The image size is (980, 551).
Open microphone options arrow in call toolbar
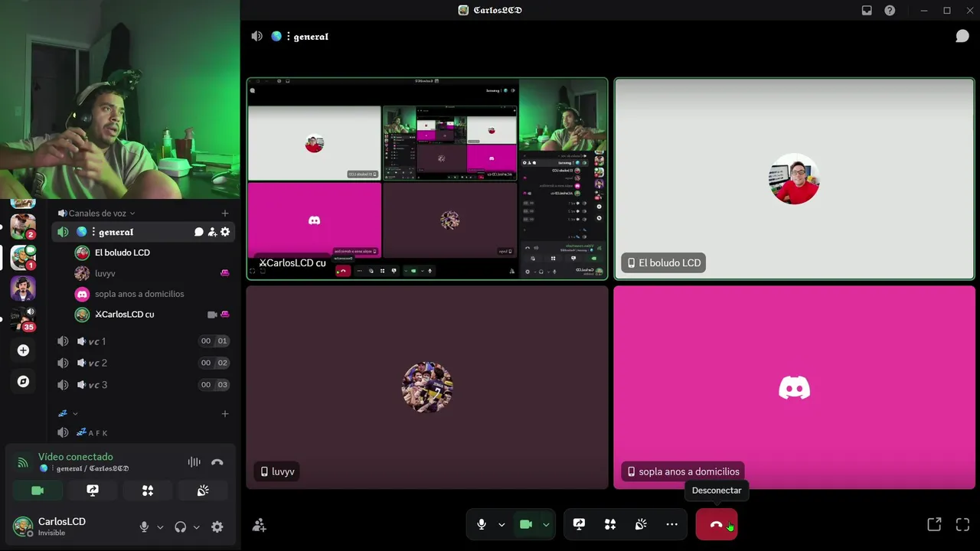[501, 524]
